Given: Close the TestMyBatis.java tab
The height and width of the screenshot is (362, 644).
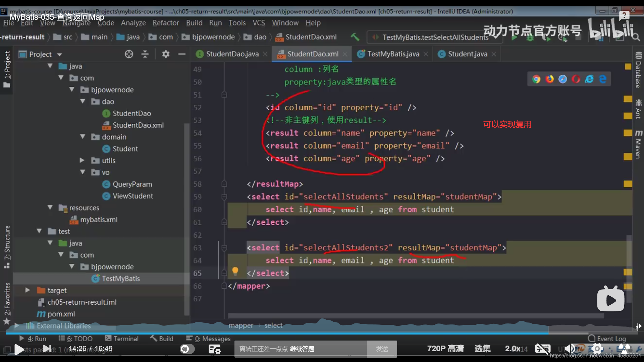Looking at the screenshot, I should pos(426,54).
